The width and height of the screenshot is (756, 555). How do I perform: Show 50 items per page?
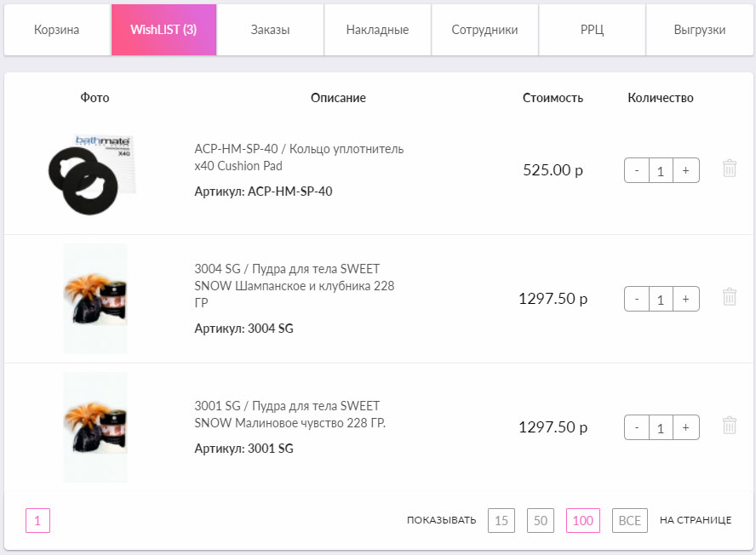541,520
